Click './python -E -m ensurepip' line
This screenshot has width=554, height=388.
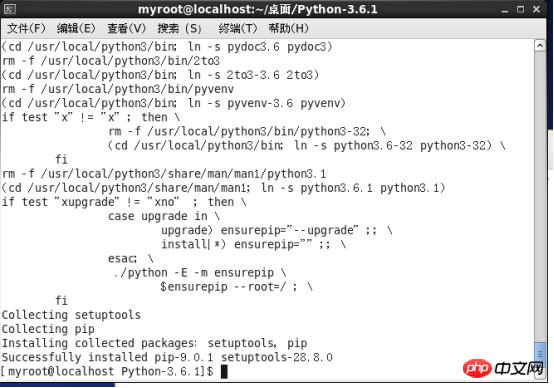[200, 273]
